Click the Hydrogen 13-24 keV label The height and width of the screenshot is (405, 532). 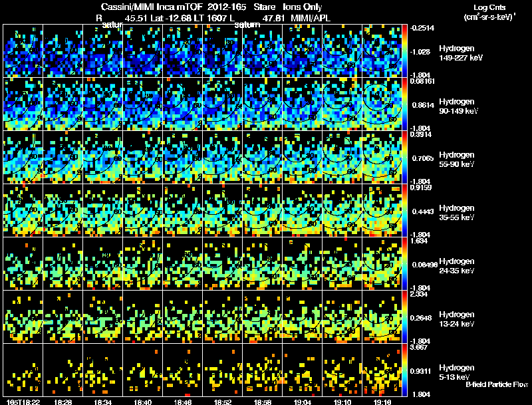[457, 319]
